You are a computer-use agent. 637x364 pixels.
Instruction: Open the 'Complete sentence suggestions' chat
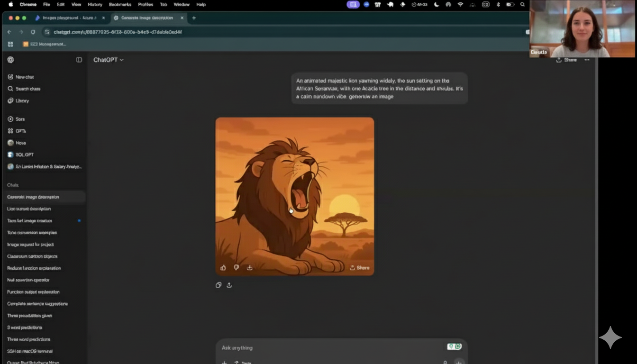(x=37, y=303)
